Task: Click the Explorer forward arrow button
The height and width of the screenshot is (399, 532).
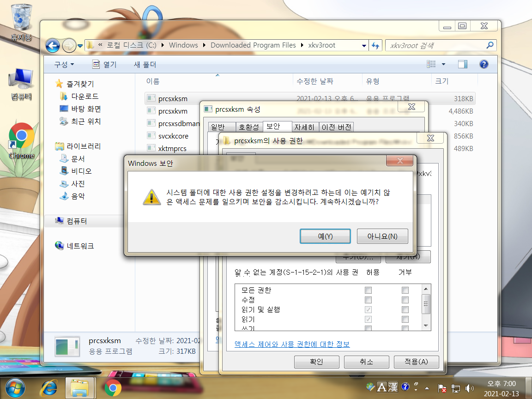Action: (69, 45)
